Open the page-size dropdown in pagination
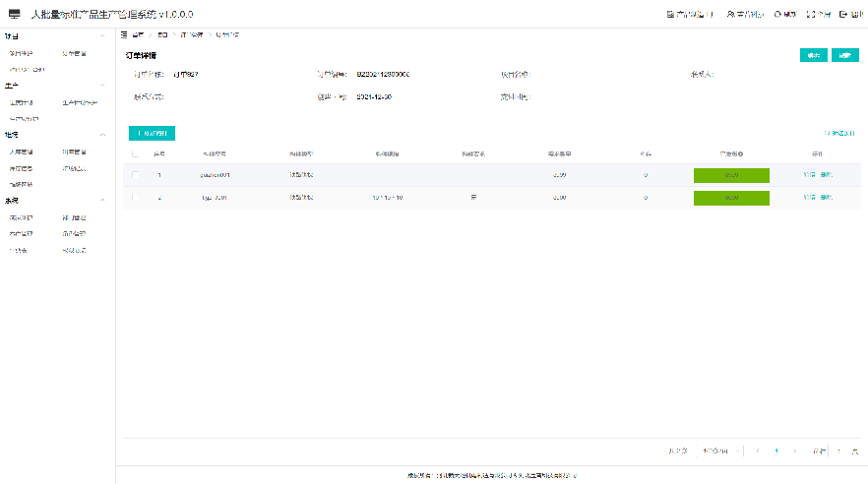Screen dimensions: 868x484 pyautogui.click(x=715, y=452)
